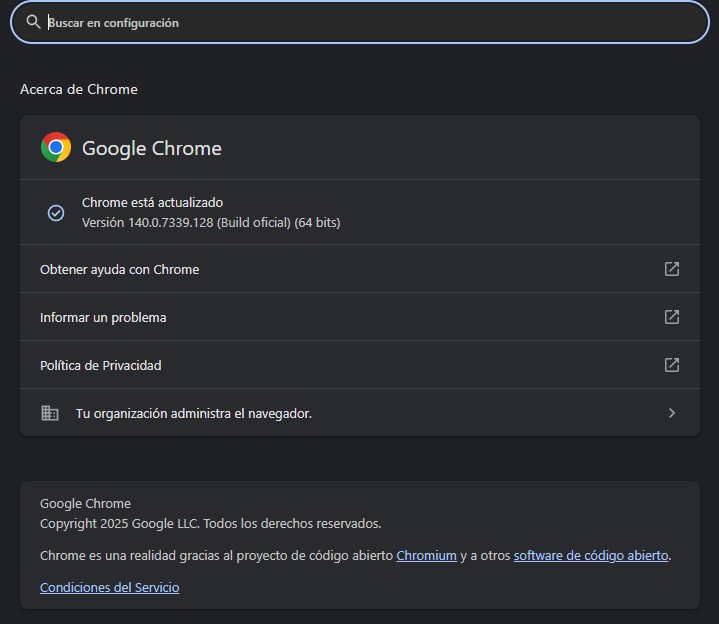Click the magnifying glass search icon

click(33, 22)
